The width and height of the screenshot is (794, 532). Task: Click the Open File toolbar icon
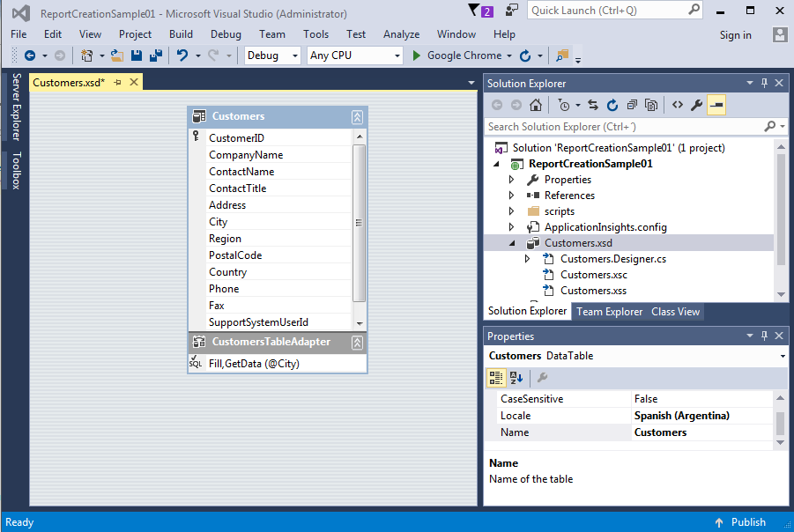117,55
